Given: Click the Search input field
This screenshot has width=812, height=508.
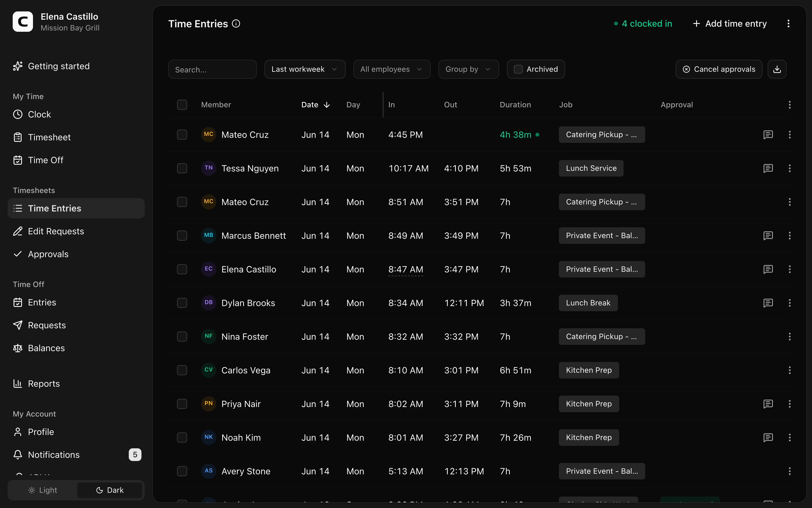Looking at the screenshot, I should coord(212,69).
